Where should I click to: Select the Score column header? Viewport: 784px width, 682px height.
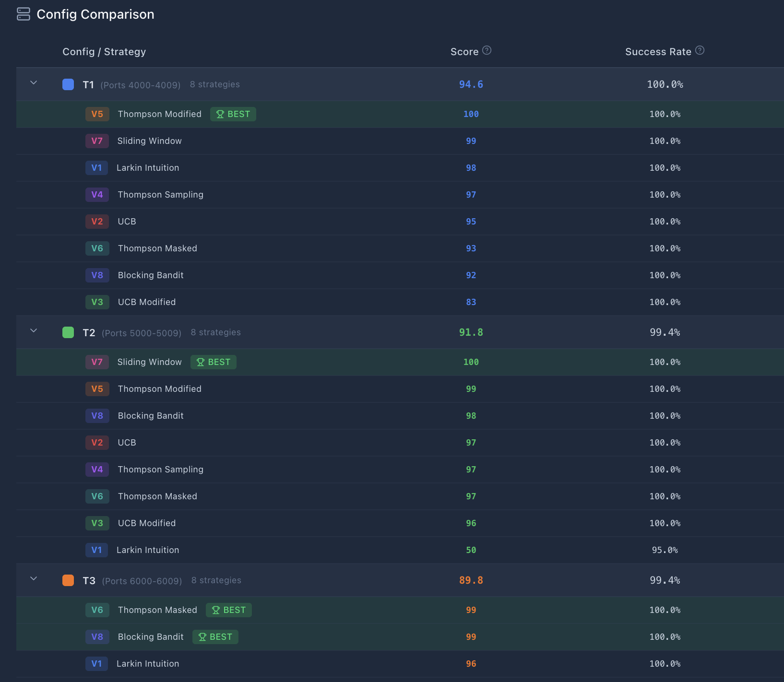pos(464,51)
